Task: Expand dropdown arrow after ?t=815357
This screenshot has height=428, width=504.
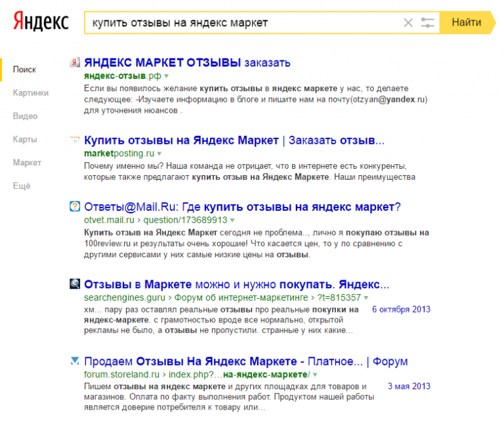Action: pos(366,298)
